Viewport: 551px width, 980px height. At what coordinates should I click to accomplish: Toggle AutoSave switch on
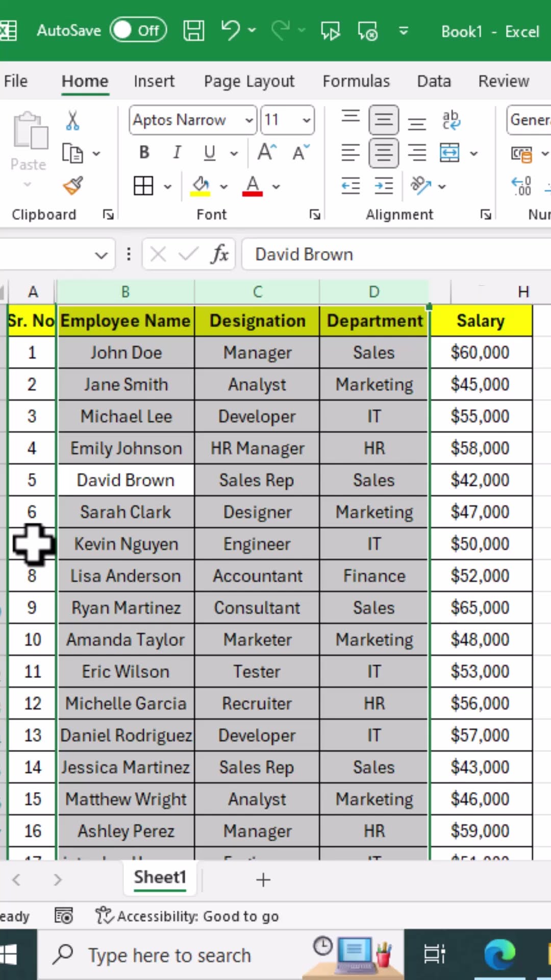[138, 31]
